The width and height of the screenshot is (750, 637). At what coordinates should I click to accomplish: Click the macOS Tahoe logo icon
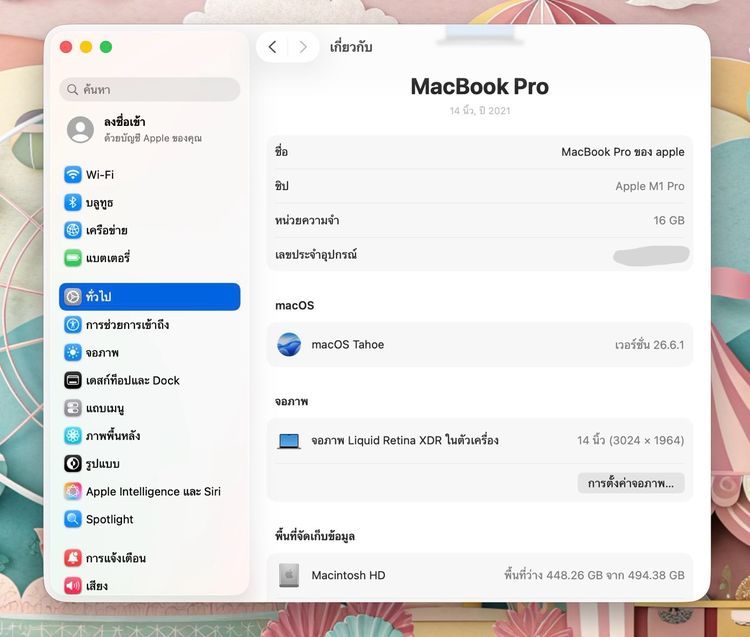pos(289,344)
